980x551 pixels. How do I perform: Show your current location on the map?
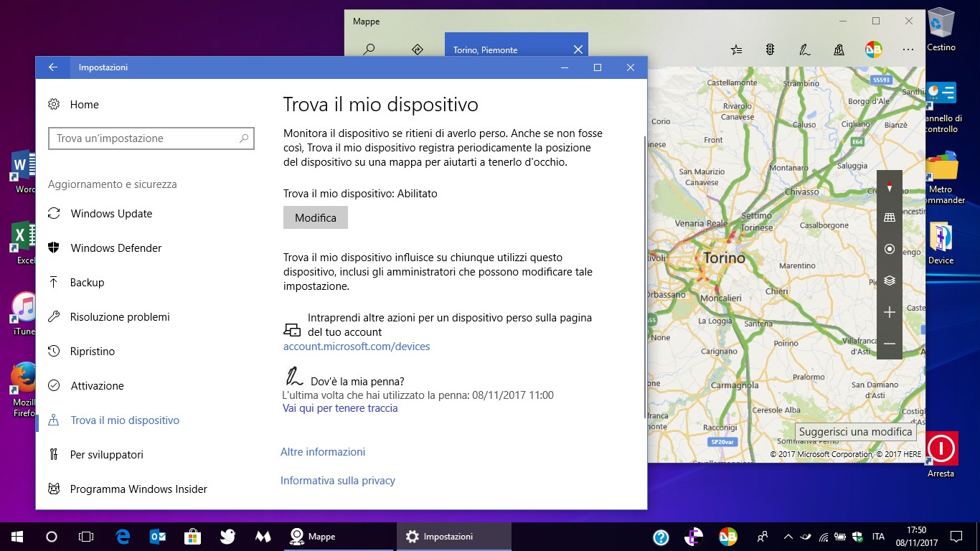point(889,248)
